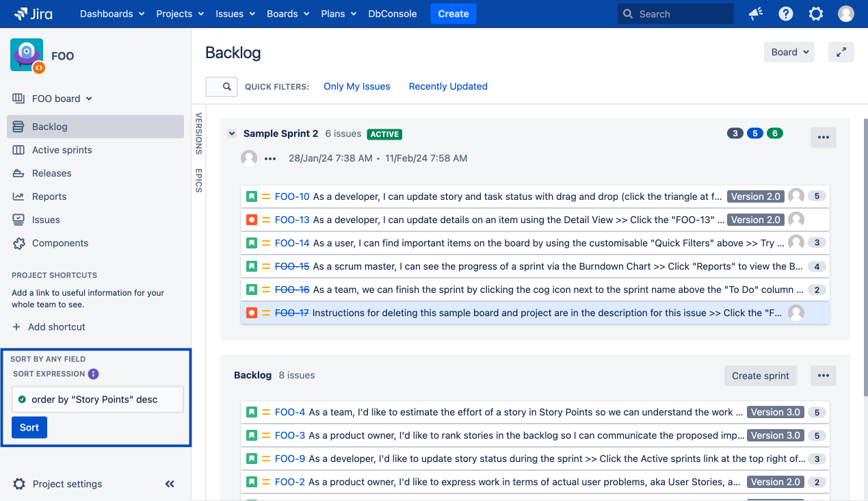Collapse the Sample Sprint 2 section
The width and height of the screenshot is (868, 501).
232,133
